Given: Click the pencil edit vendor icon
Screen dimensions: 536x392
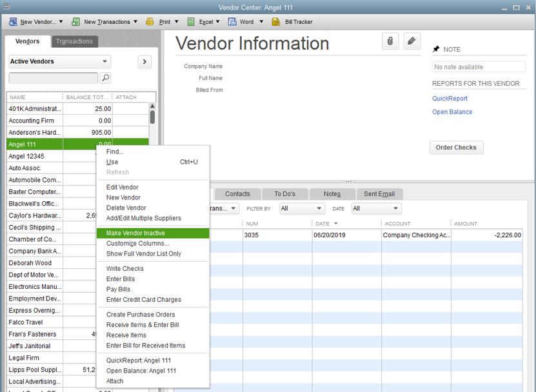Looking at the screenshot, I should 412,41.
